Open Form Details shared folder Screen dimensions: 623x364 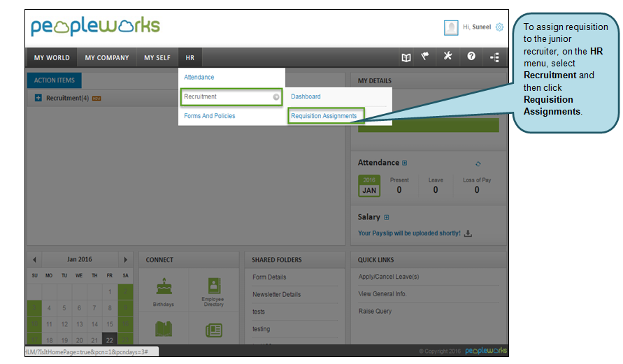[x=269, y=277]
